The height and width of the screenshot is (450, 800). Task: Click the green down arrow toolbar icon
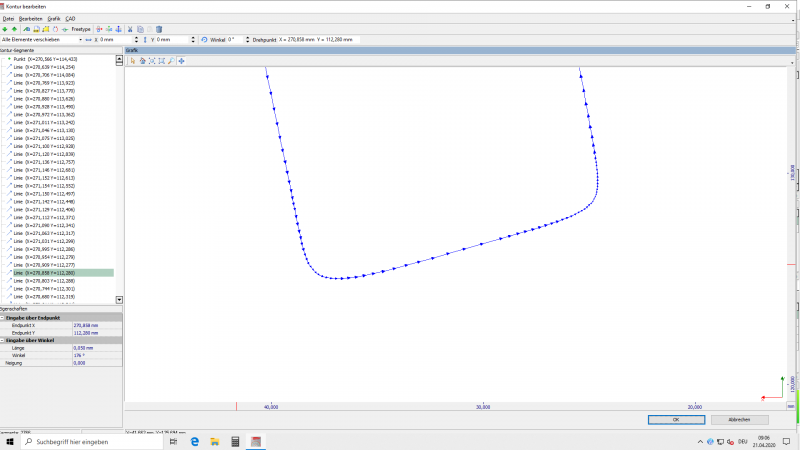click(x=5, y=29)
